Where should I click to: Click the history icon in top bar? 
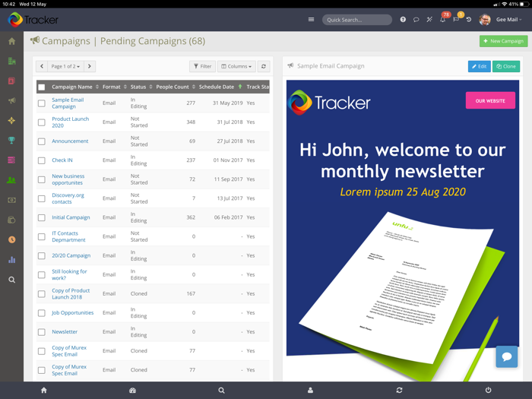pos(469,19)
